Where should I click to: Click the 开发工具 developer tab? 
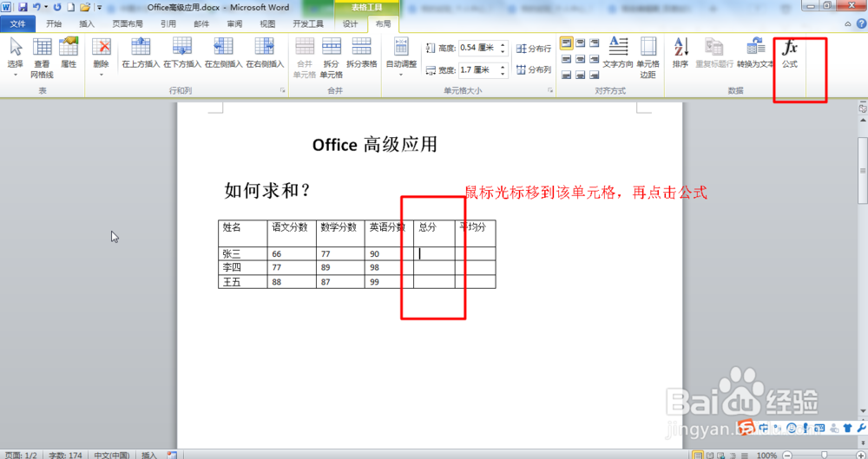pyautogui.click(x=308, y=23)
